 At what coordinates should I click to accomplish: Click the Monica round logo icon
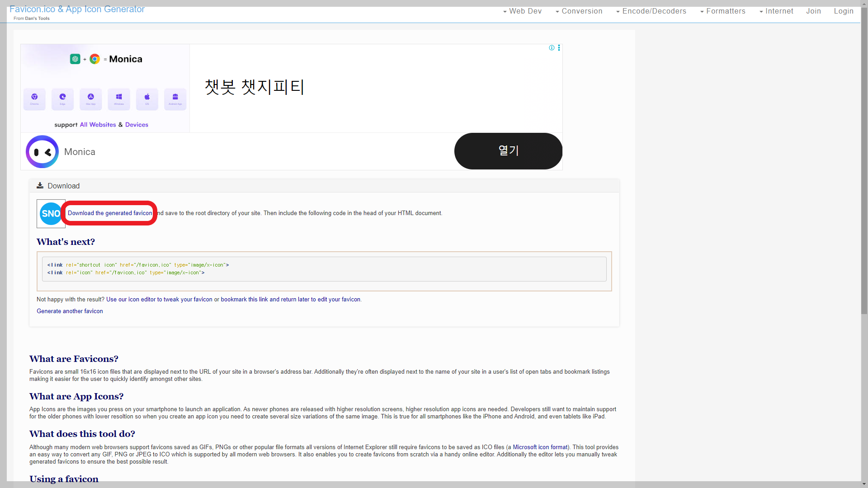click(42, 152)
